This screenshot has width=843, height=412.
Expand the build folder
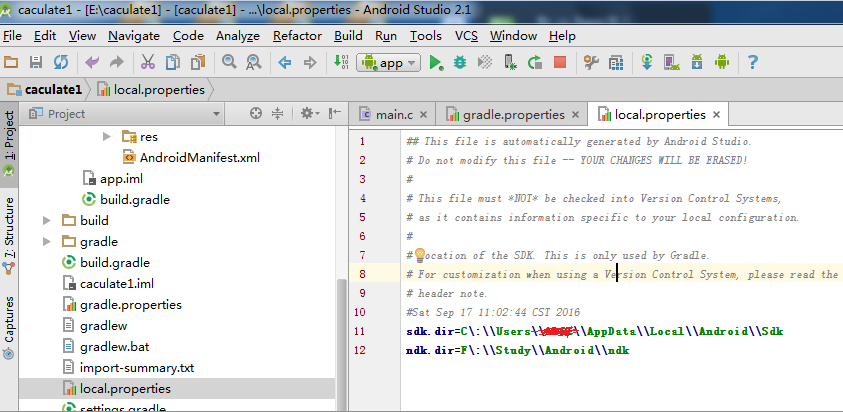pos(47,221)
